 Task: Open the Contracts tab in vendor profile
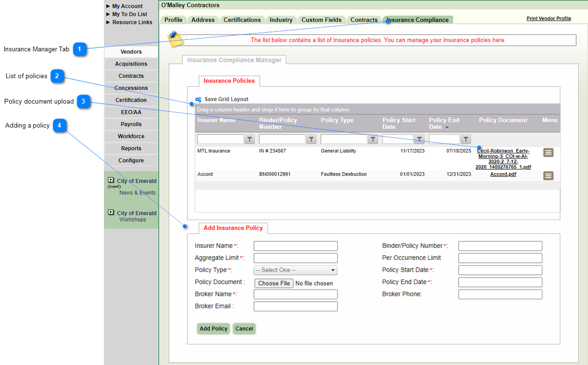coord(364,20)
